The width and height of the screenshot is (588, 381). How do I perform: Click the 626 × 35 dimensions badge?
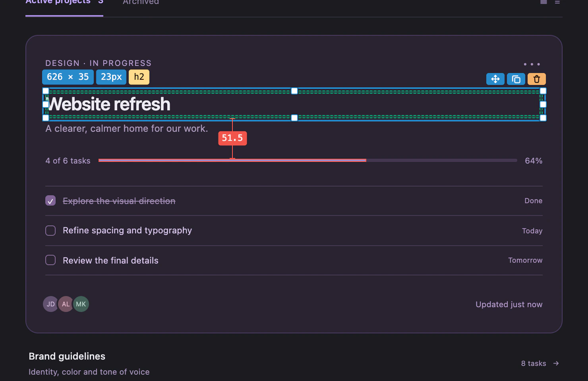tap(68, 77)
